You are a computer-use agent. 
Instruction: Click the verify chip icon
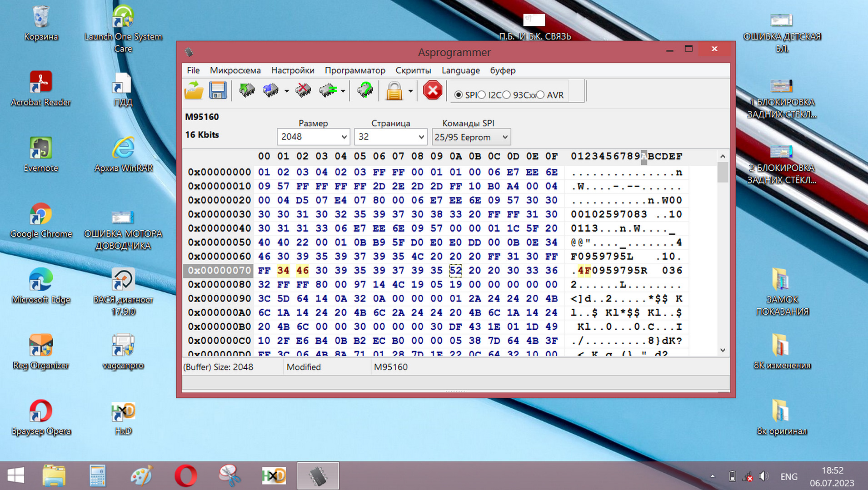tap(328, 90)
